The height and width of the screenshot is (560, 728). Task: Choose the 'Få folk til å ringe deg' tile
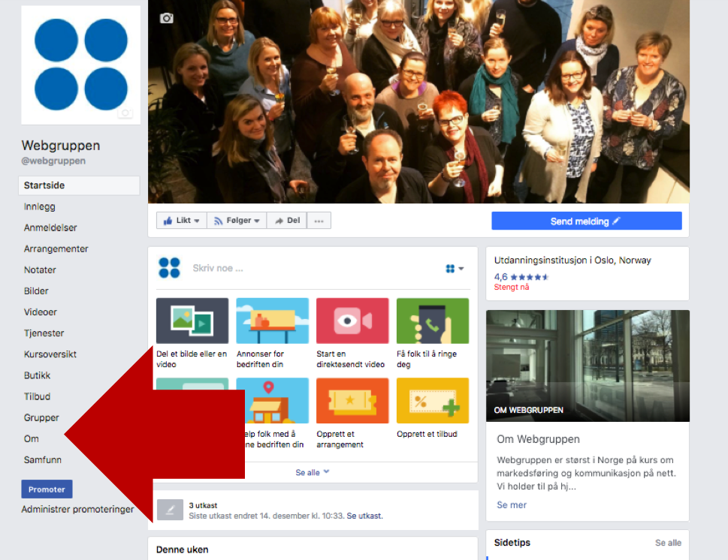click(433, 333)
